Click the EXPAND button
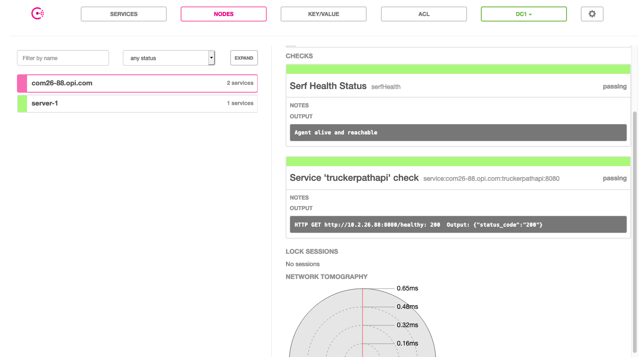The width and height of the screenshot is (644, 357). click(x=244, y=58)
